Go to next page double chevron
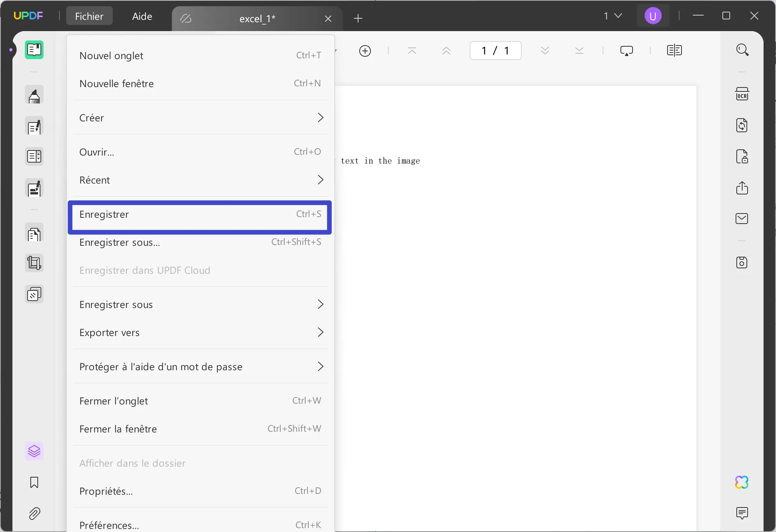 [x=545, y=51]
